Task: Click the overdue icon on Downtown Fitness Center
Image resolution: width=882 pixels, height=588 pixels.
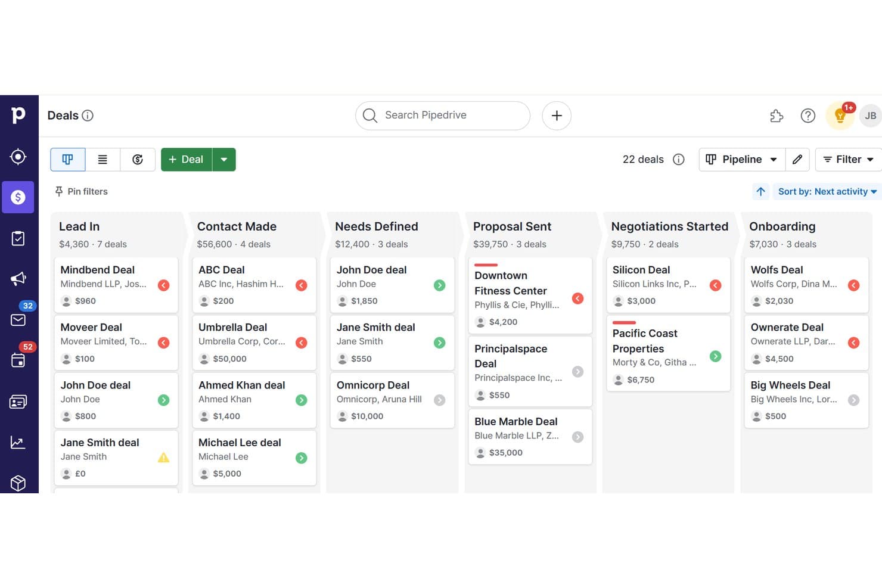Action: pos(577,298)
